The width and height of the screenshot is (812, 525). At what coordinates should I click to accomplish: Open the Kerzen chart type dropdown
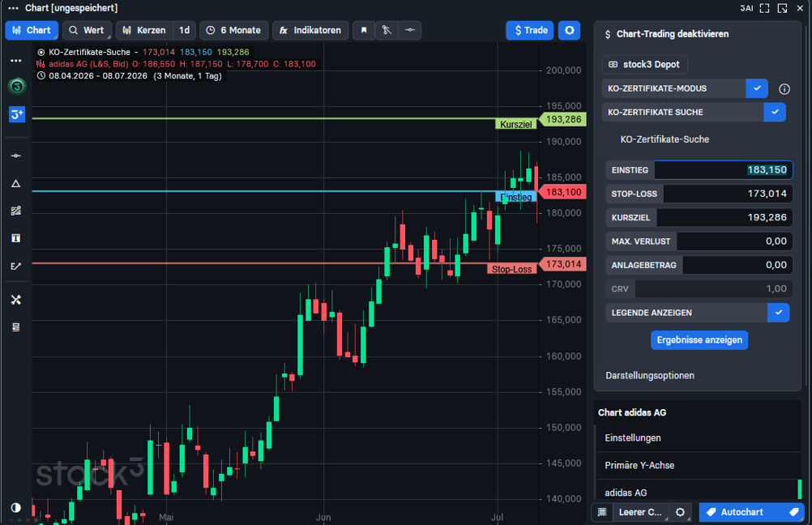click(144, 30)
